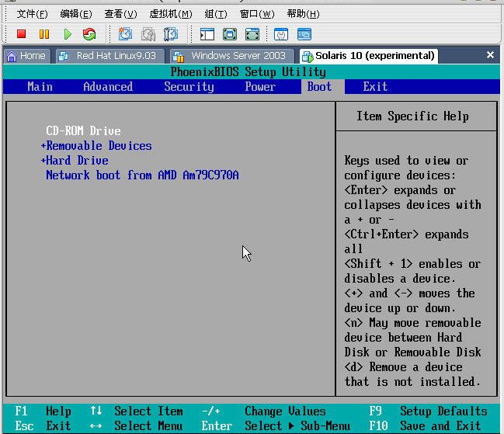The height and width of the screenshot is (434, 504).
Task: Click the Home tab house icon
Action: [12, 56]
